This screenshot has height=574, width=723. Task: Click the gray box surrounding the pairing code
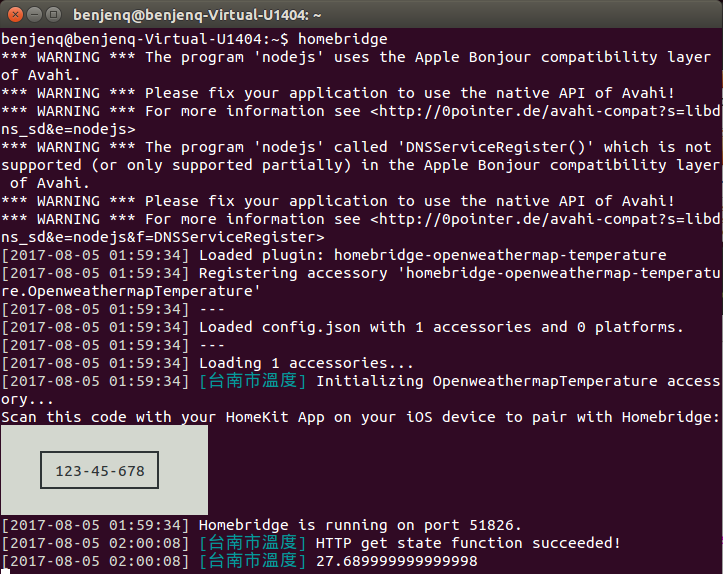pos(104,470)
